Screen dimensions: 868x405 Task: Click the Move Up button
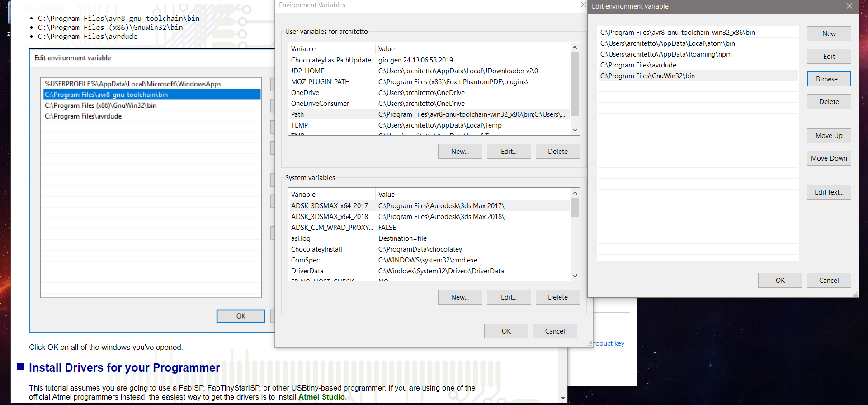(x=829, y=136)
